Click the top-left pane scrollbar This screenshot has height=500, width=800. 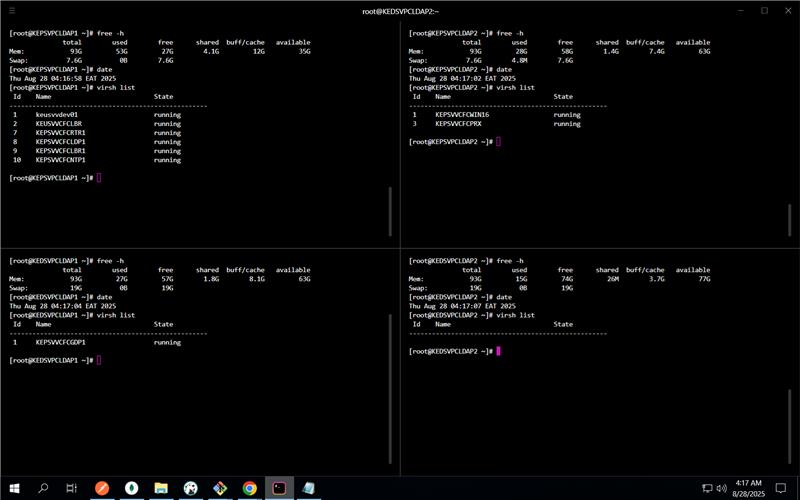point(390,210)
